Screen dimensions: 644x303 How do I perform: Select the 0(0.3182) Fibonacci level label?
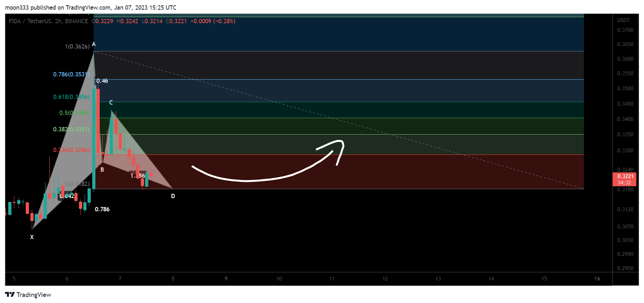77,184
